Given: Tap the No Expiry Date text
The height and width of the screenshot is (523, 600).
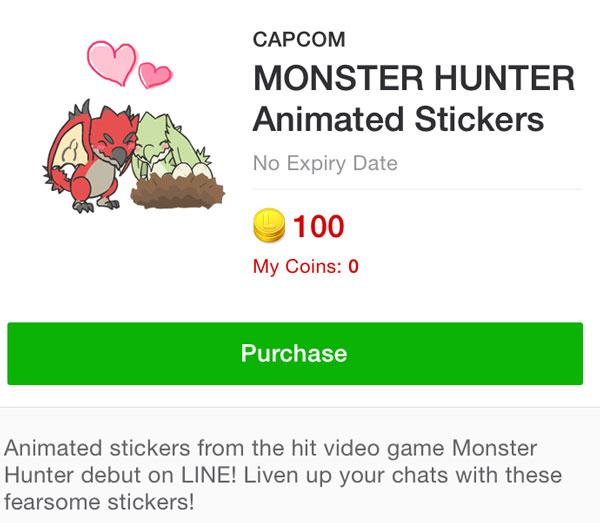Looking at the screenshot, I should coord(325,162).
